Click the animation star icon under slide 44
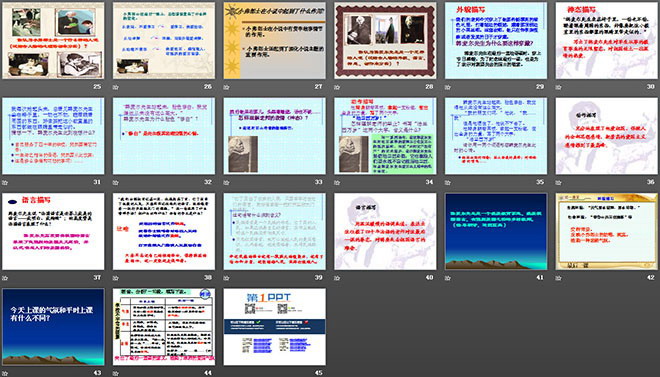Screen dimensions: 660x377 [116, 373]
